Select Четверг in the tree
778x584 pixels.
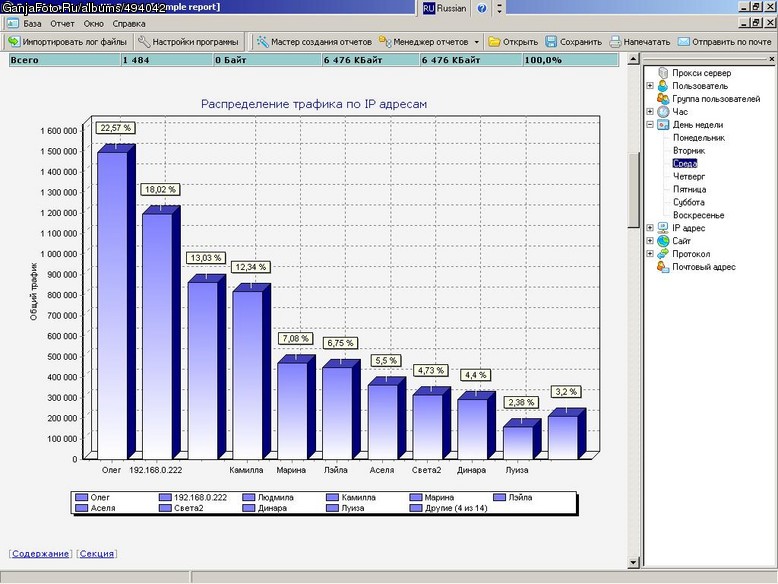pos(689,176)
